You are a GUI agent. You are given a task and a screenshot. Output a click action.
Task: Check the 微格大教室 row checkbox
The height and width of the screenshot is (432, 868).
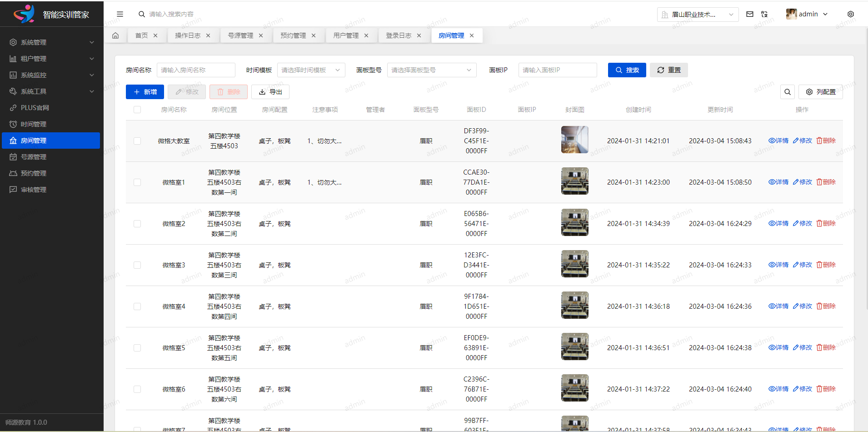[137, 141]
